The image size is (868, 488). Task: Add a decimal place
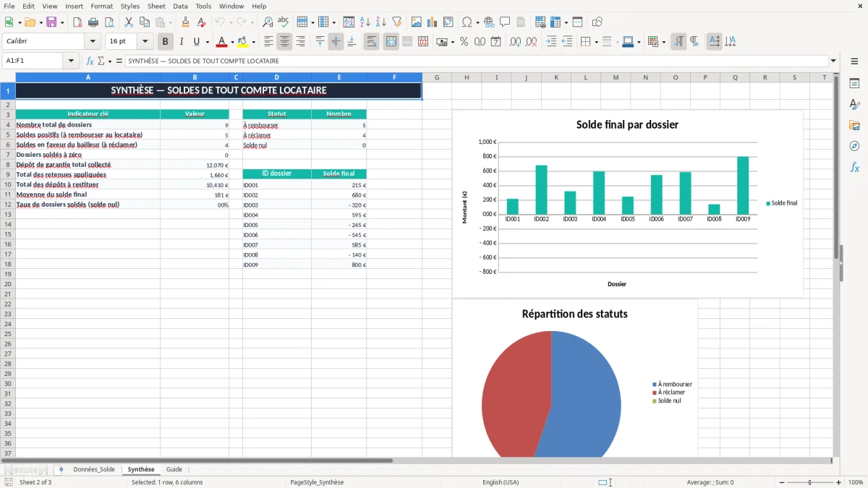516,42
